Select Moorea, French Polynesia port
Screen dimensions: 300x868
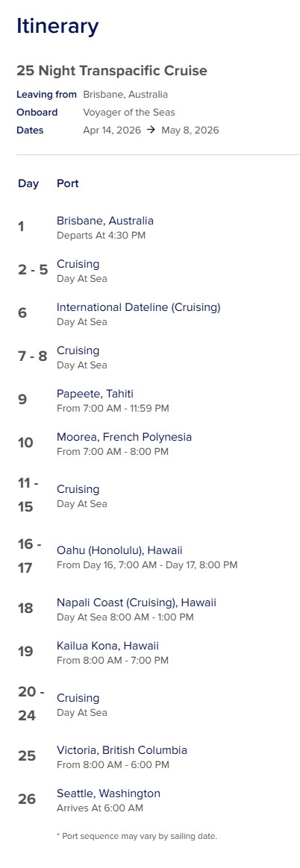tap(124, 437)
